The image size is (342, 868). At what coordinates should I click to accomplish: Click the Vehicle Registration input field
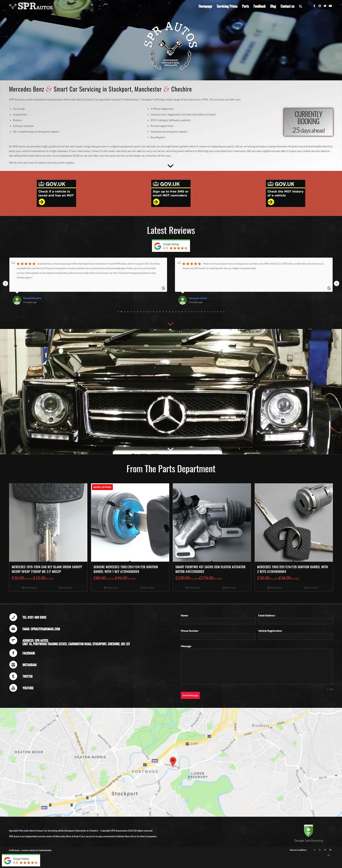tap(296, 636)
